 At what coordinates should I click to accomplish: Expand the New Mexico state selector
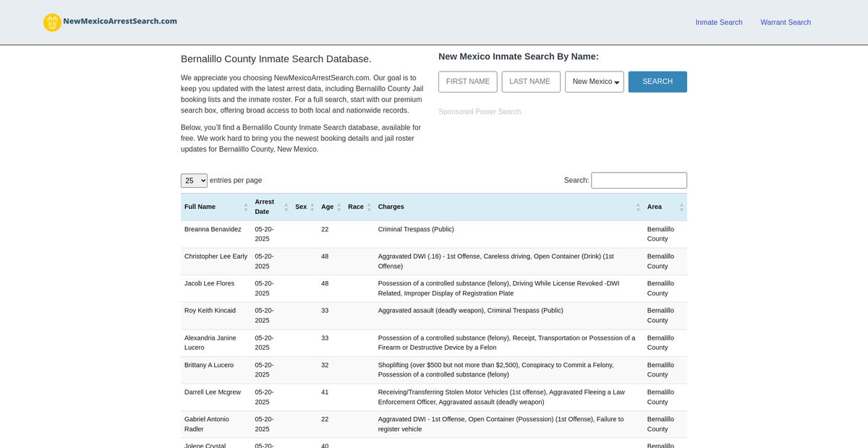594,82
